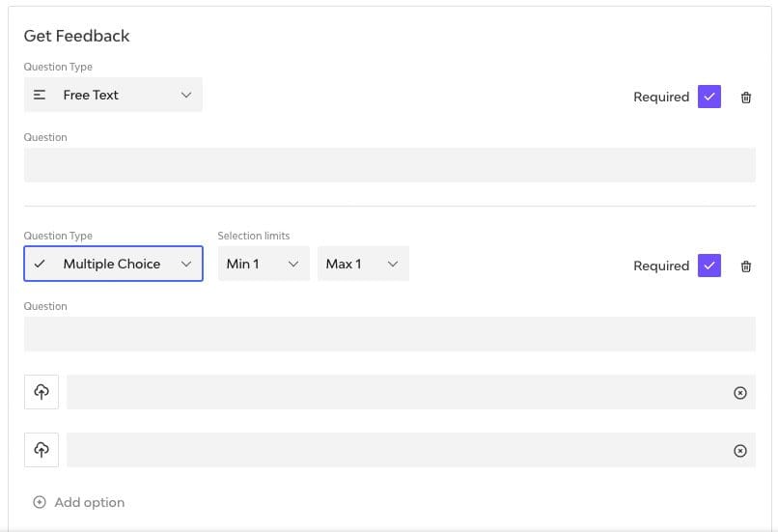Toggle Required checkbox for Multiple Choice question
The width and height of the screenshot is (778, 532).
pyautogui.click(x=709, y=266)
